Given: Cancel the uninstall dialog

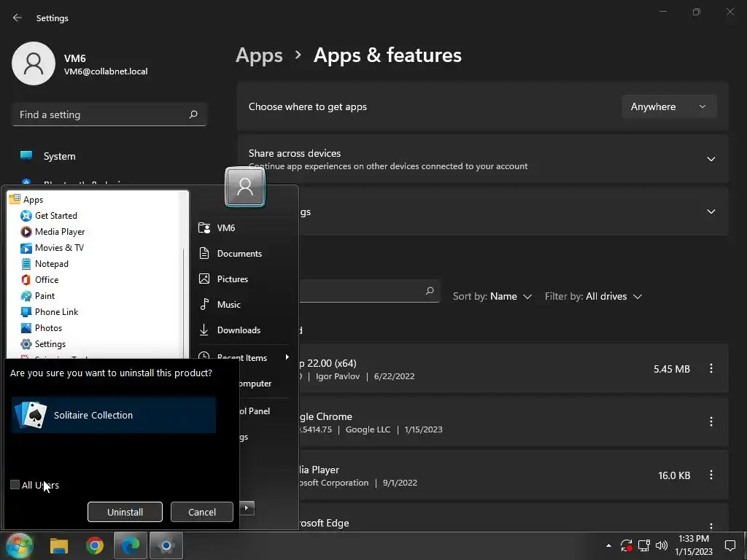Looking at the screenshot, I should pyautogui.click(x=202, y=512).
